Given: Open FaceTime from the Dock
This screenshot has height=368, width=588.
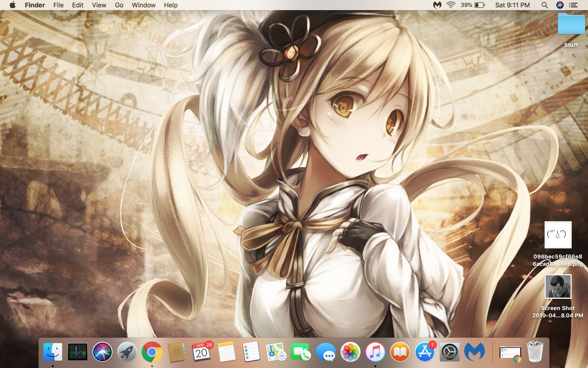Looking at the screenshot, I should (301, 352).
